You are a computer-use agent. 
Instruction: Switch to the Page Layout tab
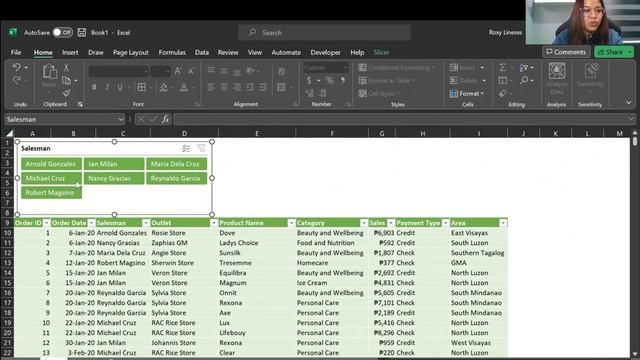131,52
